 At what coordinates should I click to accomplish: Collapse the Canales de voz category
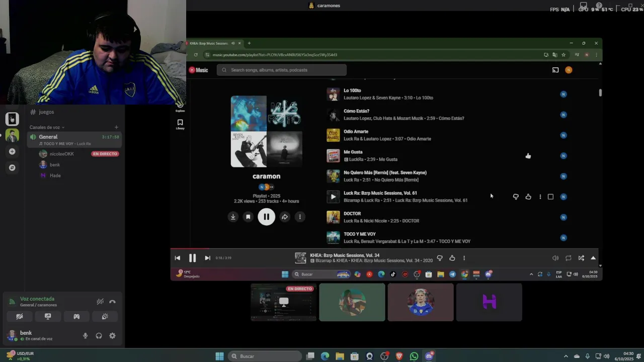point(47,127)
